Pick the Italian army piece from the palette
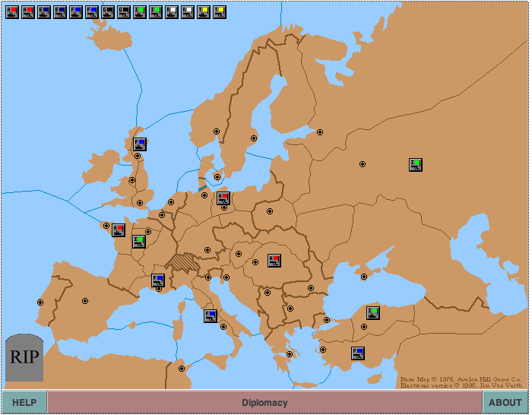 click(156, 12)
